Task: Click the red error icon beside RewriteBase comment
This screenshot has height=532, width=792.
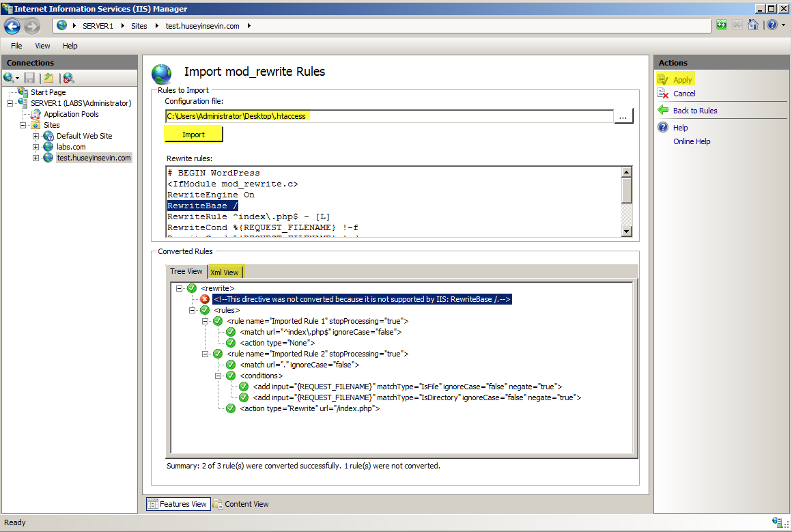Action: (x=205, y=299)
